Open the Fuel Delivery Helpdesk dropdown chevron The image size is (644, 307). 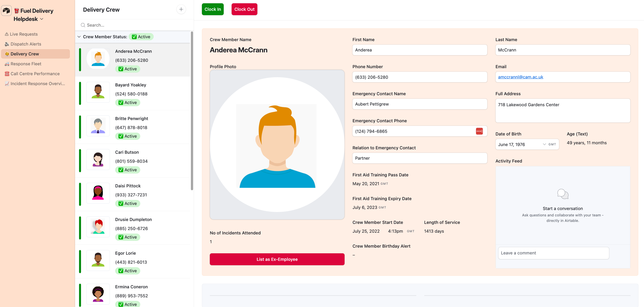(x=42, y=19)
